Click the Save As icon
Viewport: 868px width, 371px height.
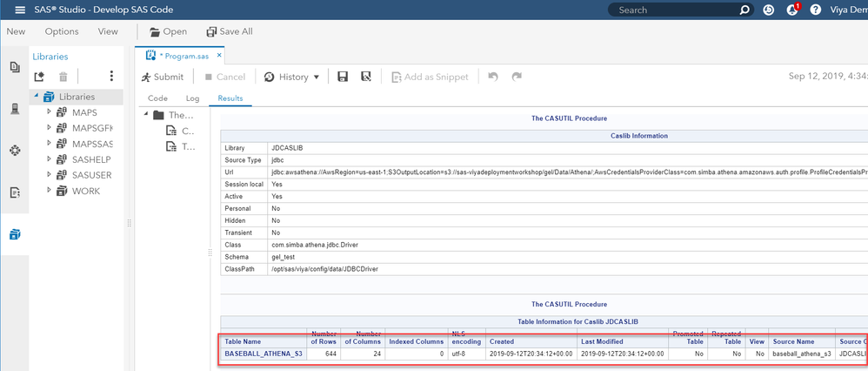366,78
